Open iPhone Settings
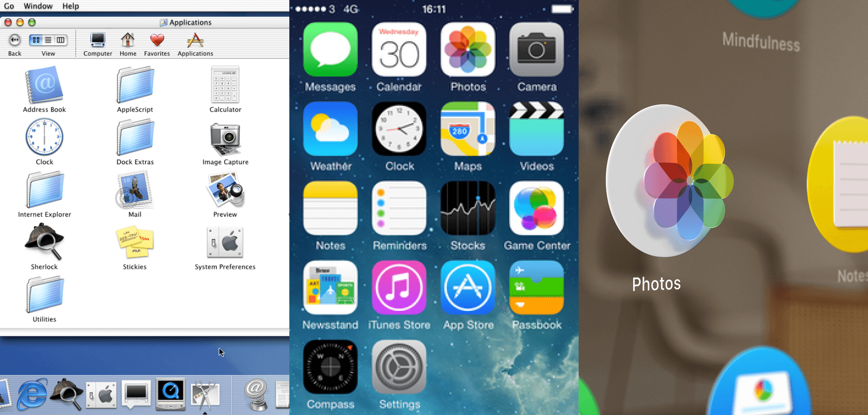868x415 pixels. 399,367
